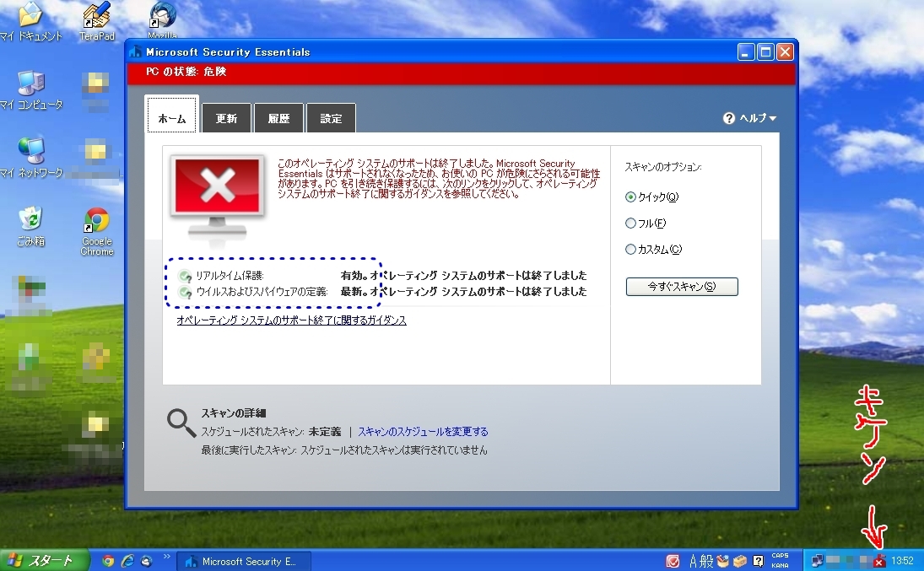924x571 pixels.
Task: Select the Mozilla Thunderbird desktop shortcut
Action: coord(162,19)
